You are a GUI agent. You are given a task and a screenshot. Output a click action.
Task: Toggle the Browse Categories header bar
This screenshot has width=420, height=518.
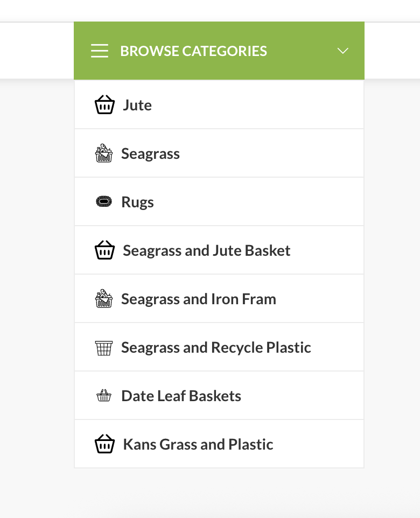coord(219,51)
